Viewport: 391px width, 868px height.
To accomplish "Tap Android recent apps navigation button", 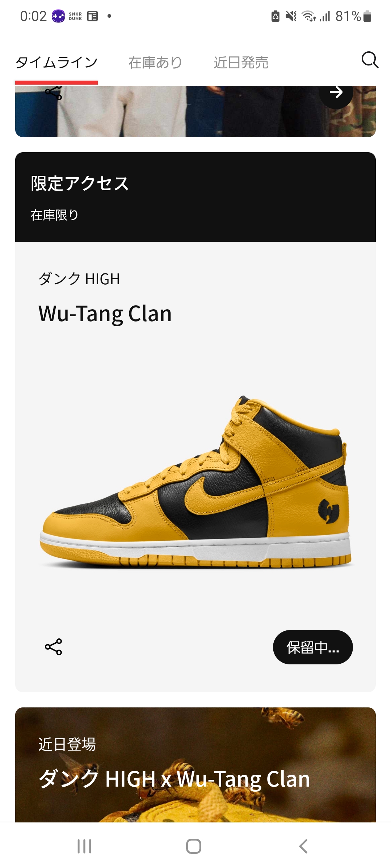I will tap(84, 846).
